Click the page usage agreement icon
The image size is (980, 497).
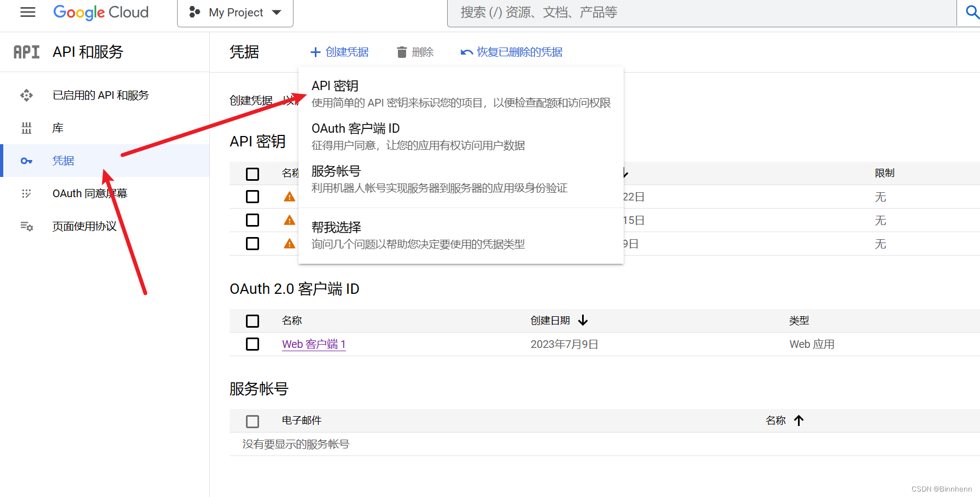click(26, 226)
